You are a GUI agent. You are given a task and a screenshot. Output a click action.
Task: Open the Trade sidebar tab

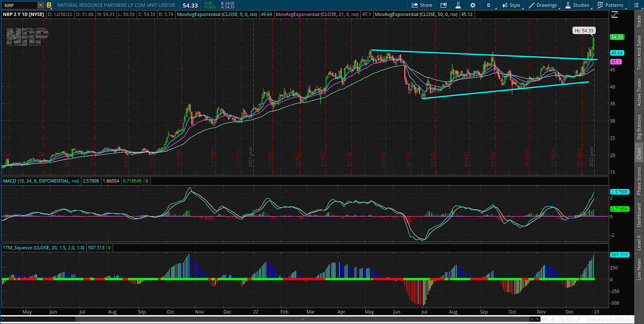point(639,21)
